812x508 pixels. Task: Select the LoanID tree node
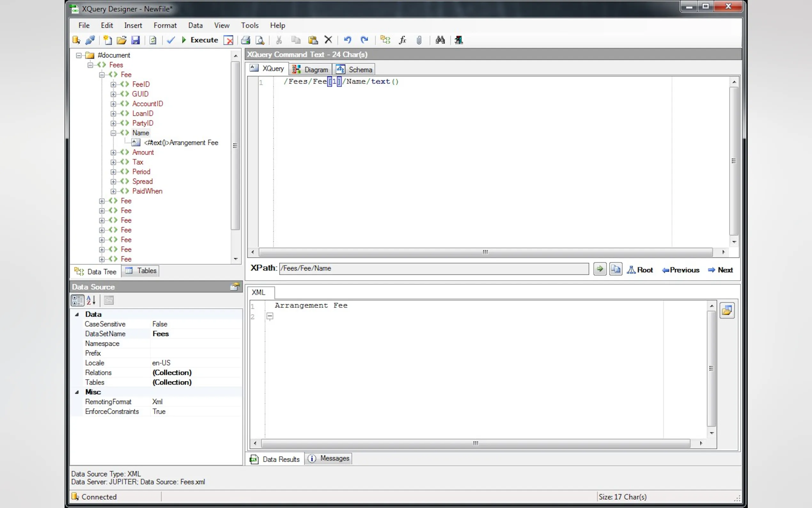143,114
